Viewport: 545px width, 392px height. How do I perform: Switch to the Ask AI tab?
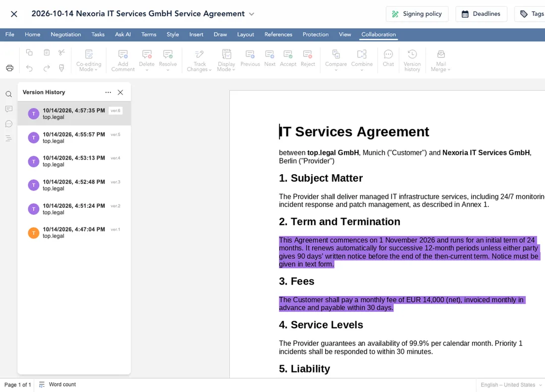tap(123, 34)
